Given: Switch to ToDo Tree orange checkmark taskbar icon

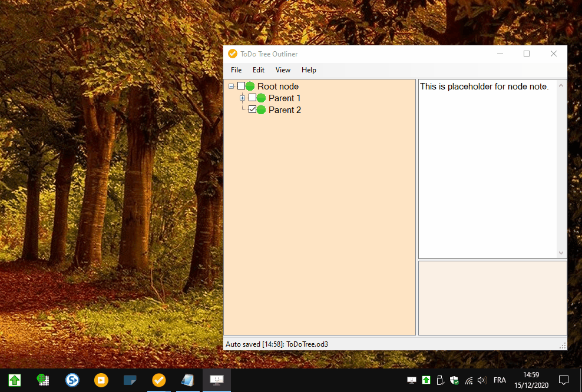Looking at the screenshot, I should click(159, 380).
